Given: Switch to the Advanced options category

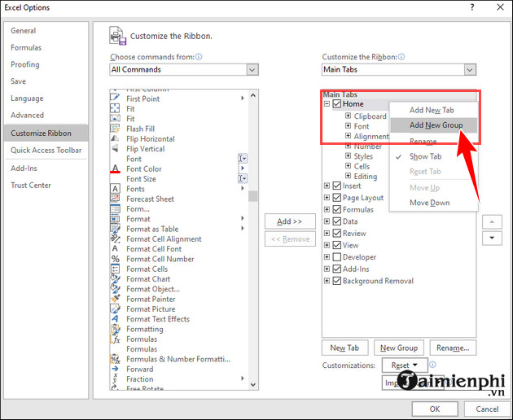Looking at the screenshot, I should click(x=46, y=115).
